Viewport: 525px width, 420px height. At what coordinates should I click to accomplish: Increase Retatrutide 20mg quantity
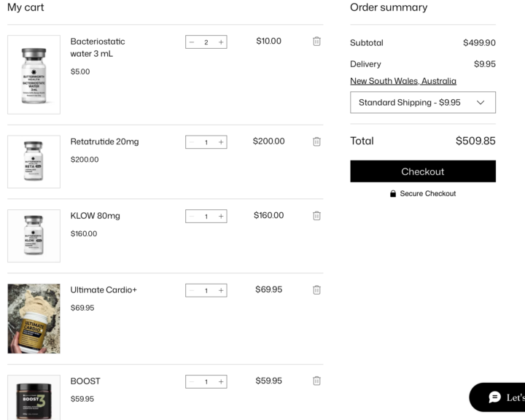click(x=221, y=142)
